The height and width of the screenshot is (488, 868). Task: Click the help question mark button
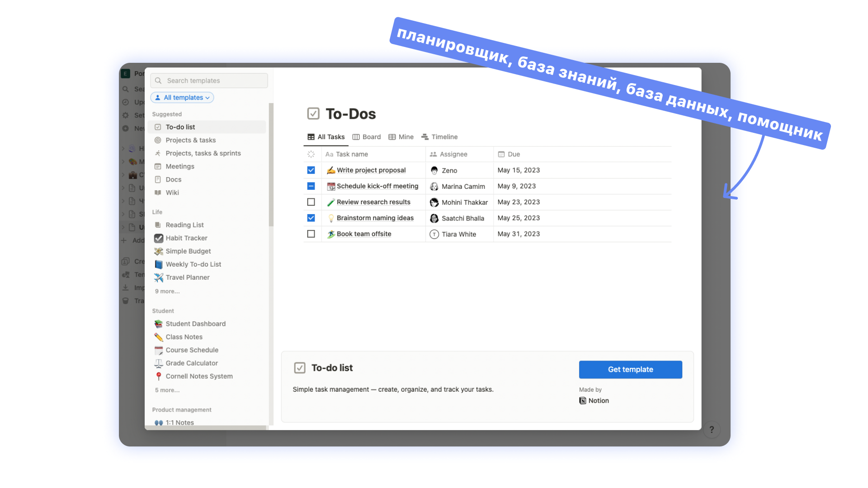712,430
